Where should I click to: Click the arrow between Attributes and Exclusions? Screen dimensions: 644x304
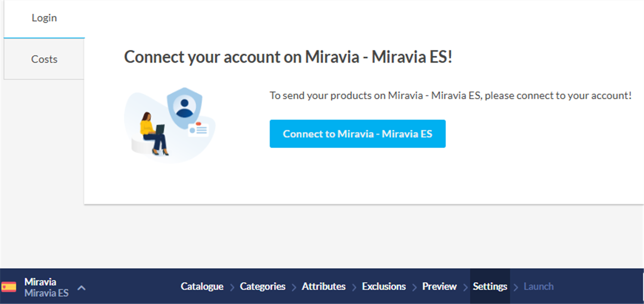coord(354,287)
